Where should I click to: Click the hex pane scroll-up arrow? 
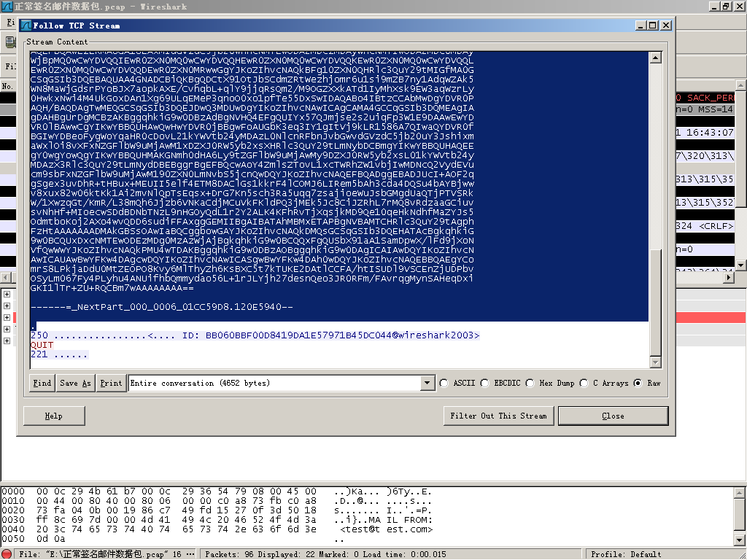point(740,492)
